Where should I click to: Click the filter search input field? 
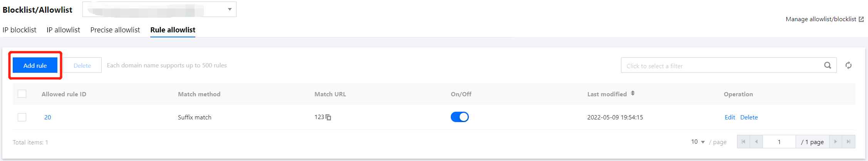pos(720,66)
